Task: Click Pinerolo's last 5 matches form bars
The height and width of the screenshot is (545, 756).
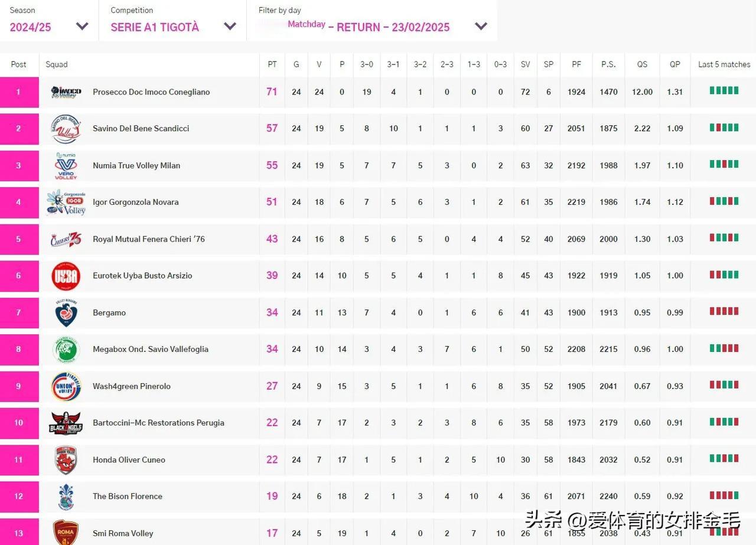Action: click(x=724, y=384)
